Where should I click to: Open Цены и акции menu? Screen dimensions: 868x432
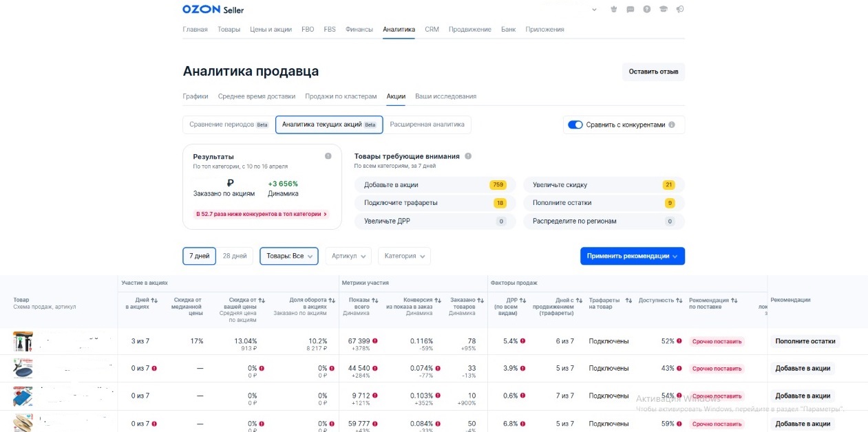click(x=271, y=30)
